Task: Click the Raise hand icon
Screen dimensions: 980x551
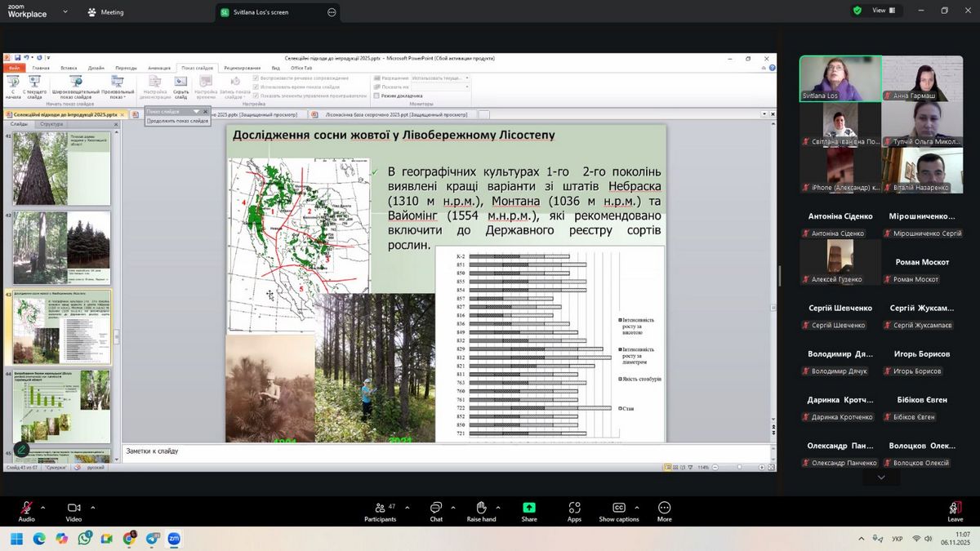Action: 481,511
